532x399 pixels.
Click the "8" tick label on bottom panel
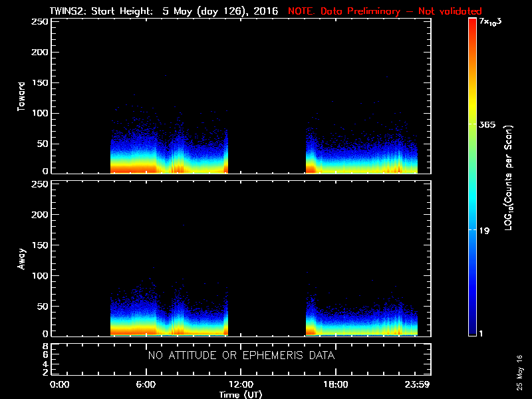45,346
